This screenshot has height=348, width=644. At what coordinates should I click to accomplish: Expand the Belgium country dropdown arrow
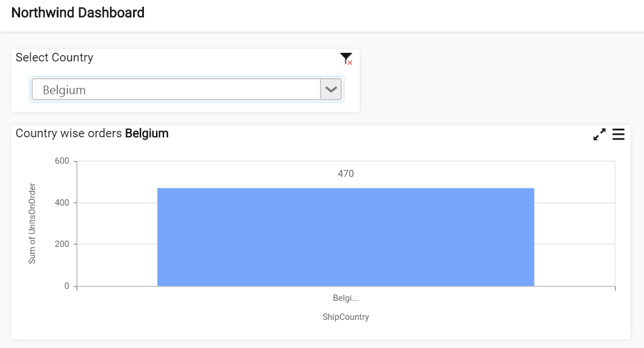(x=331, y=89)
